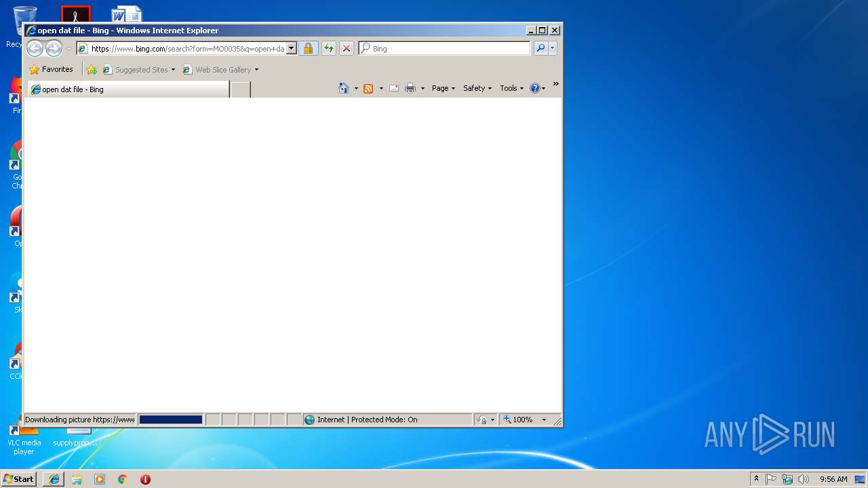Launch Windows Media Player taskbar icon

coord(100,479)
